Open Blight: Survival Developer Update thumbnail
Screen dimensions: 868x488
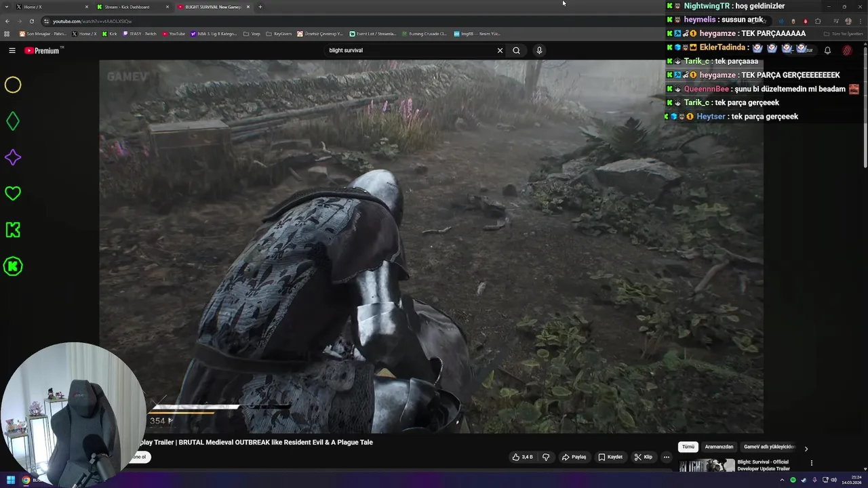pos(707,466)
